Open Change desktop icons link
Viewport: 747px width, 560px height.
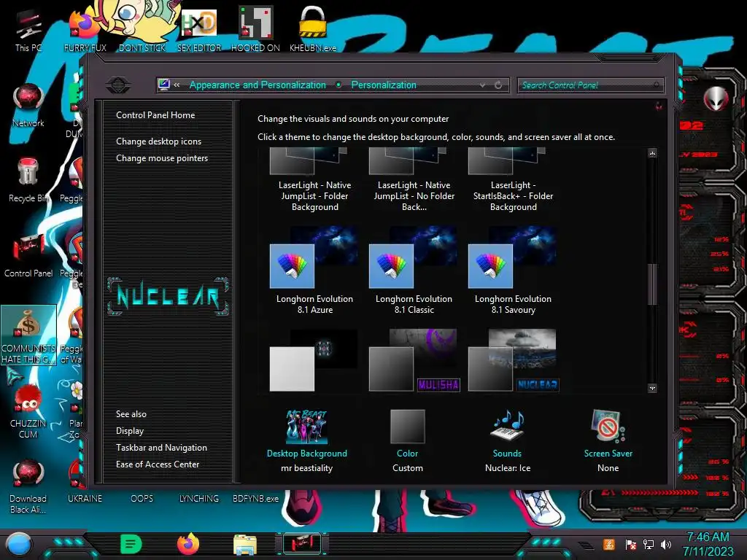pyautogui.click(x=158, y=141)
